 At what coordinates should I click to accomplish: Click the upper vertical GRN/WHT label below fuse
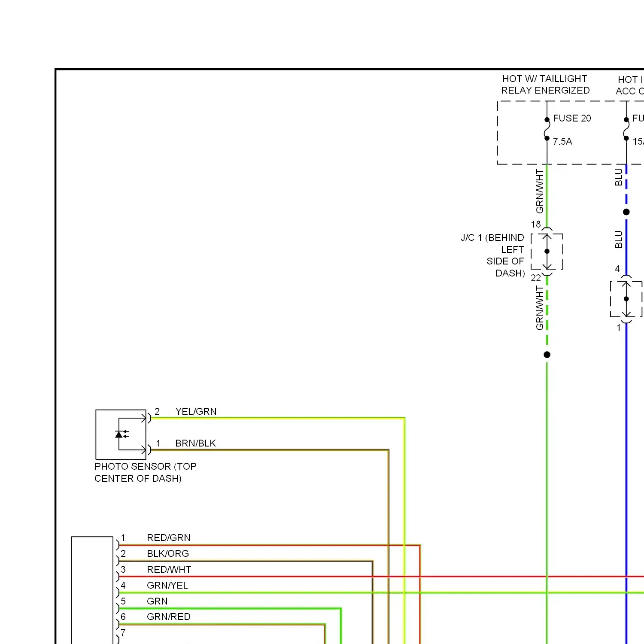(540, 191)
